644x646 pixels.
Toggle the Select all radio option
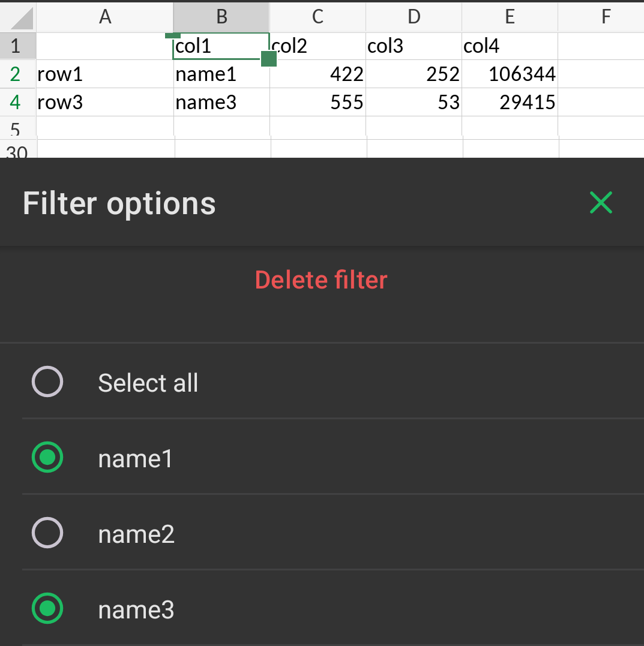point(47,382)
